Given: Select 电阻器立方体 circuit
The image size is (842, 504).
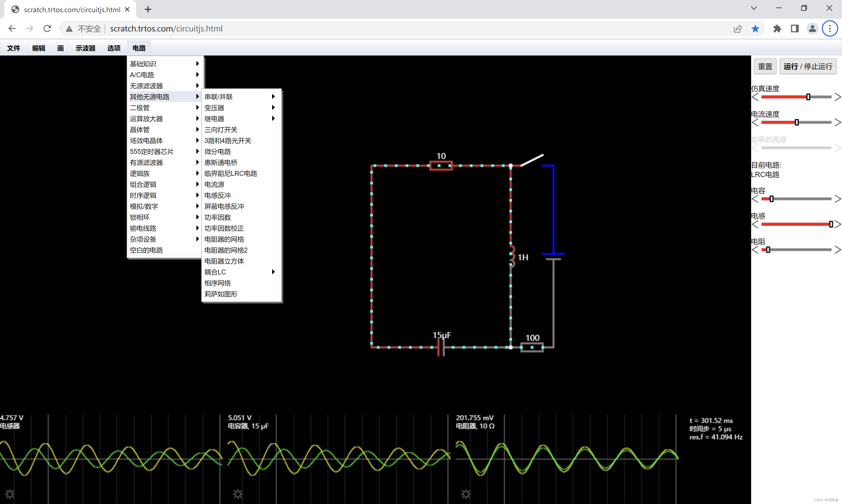Looking at the screenshot, I should click(240, 261).
